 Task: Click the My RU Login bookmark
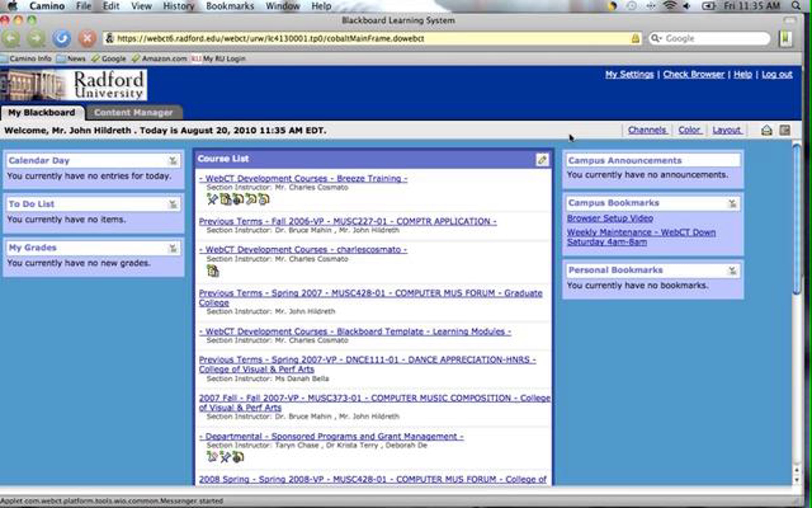(x=219, y=59)
